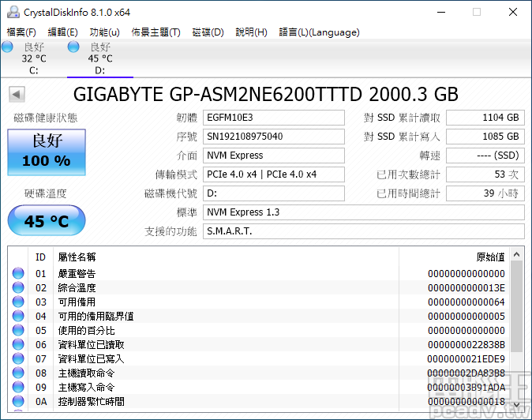
Task: Minimize the CrystalDiskInfo window
Action: 441,12
